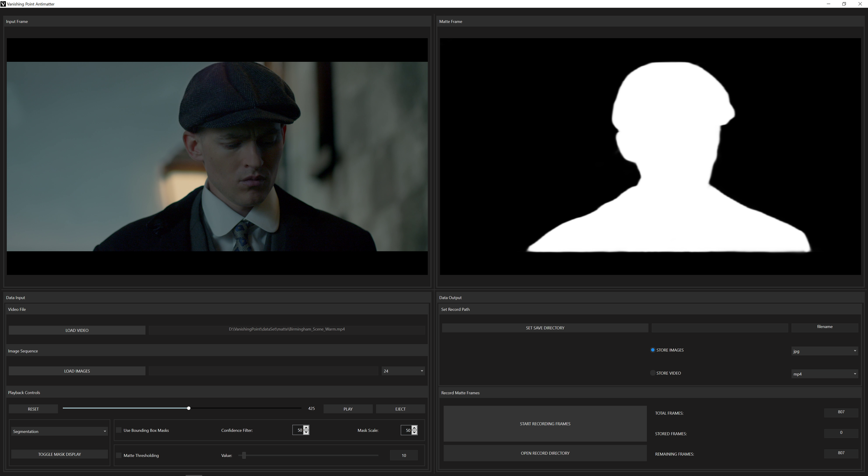Open the 24 frame rate dropdown

403,371
